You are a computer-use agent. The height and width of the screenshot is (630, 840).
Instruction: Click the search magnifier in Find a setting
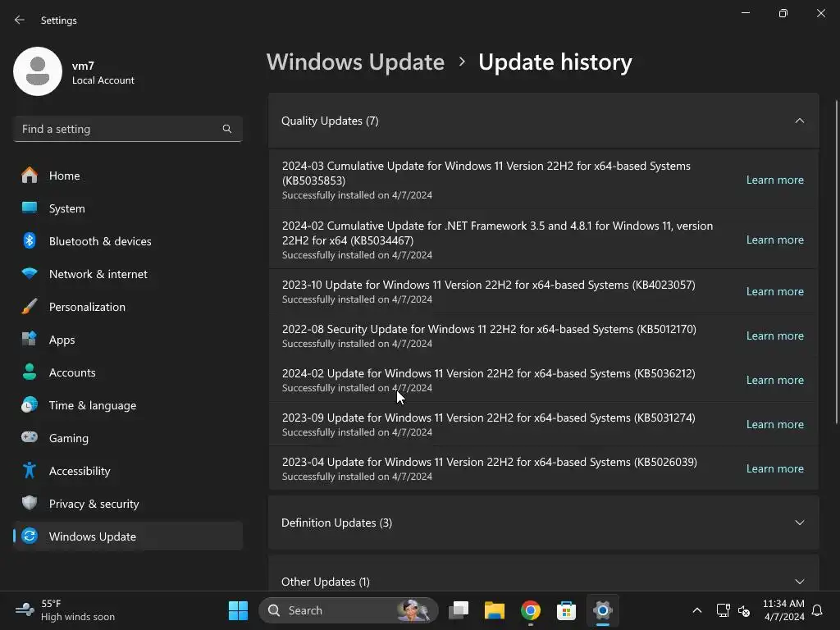click(x=227, y=129)
